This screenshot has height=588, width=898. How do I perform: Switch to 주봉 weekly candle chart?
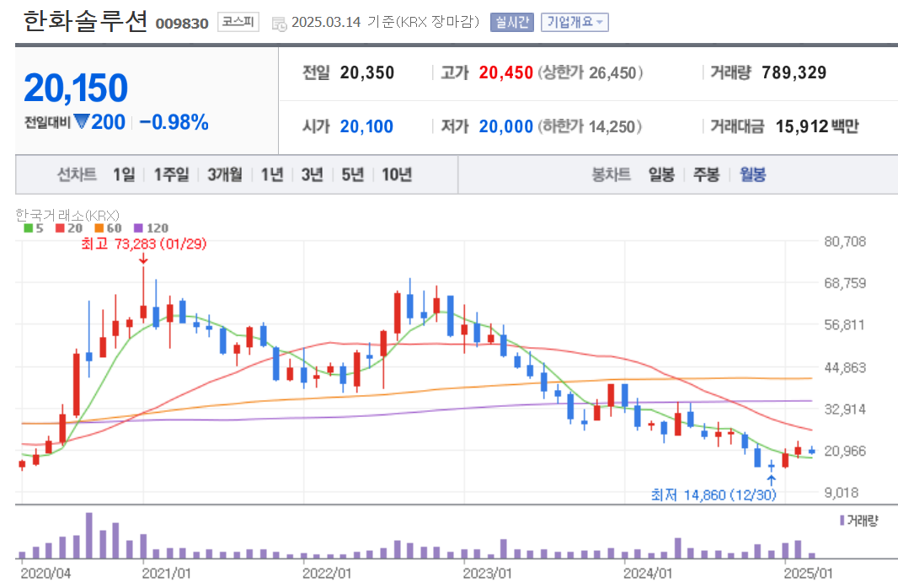pos(706,174)
